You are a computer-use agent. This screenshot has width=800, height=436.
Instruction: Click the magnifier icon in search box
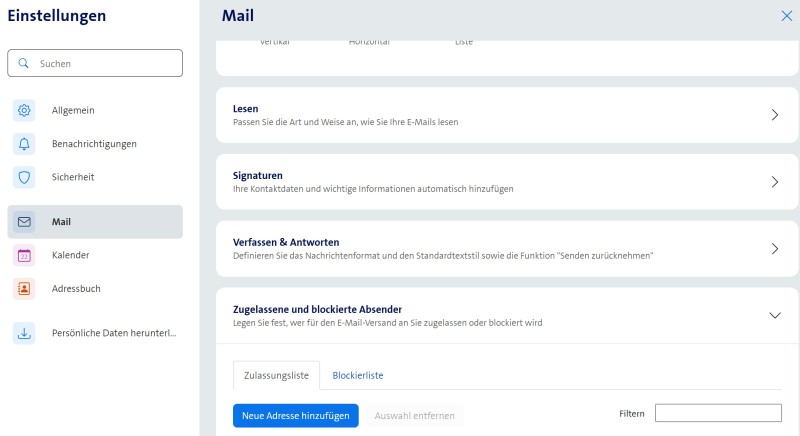pyautogui.click(x=24, y=63)
